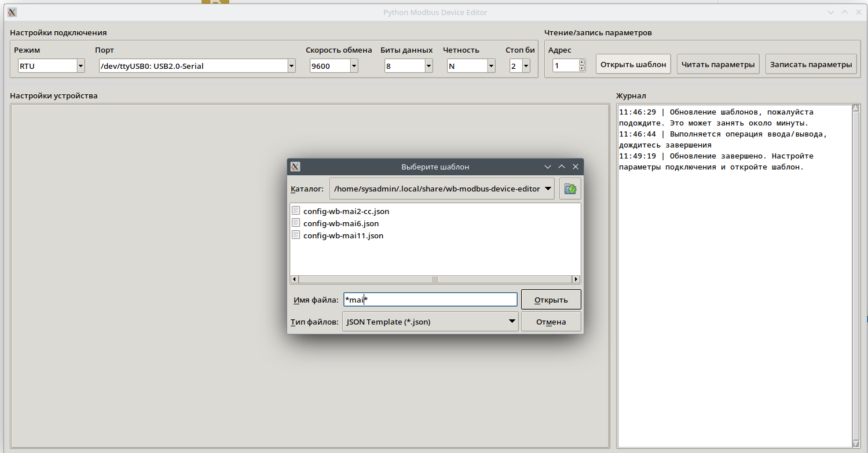Open the Режим mode dropdown
Viewport: 868px width, 453px height.
tap(80, 66)
